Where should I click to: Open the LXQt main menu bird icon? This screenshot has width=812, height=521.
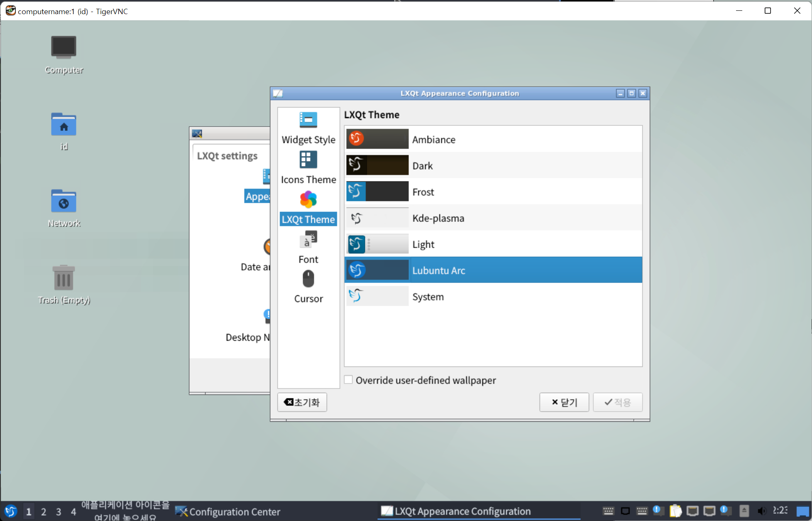(x=11, y=511)
